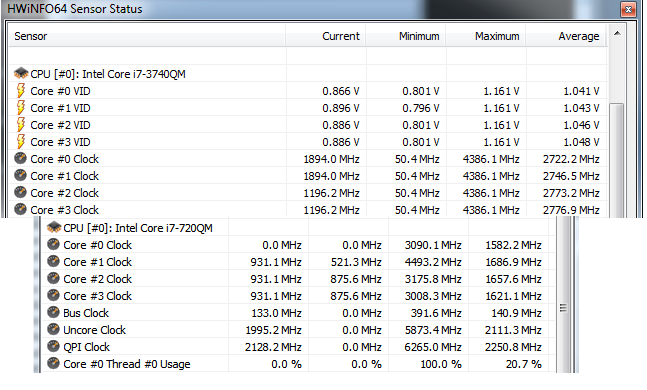Select the QPI Clock row label

87,347
